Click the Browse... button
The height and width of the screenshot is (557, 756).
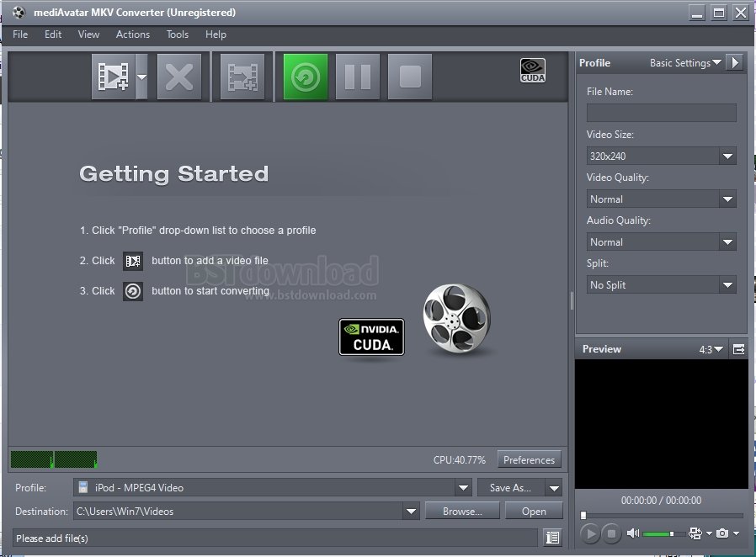[x=462, y=512]
